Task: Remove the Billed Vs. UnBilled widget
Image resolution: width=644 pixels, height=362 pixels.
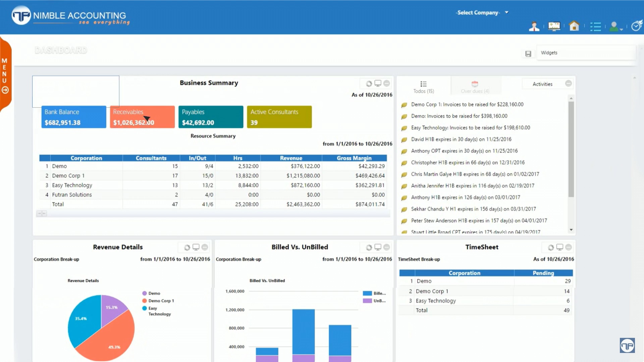Action: [x=387, y=247]
